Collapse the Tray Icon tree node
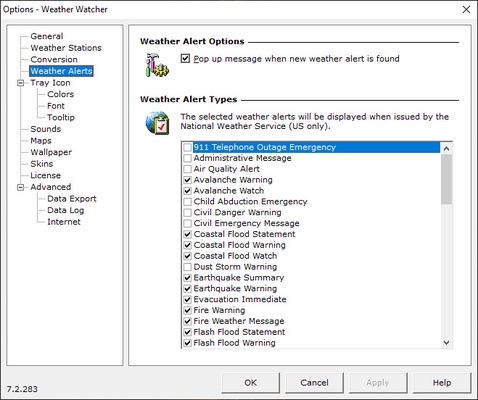The height and width of the screenshot is (400, 478). pyautogui.click(x=21, y=83)
